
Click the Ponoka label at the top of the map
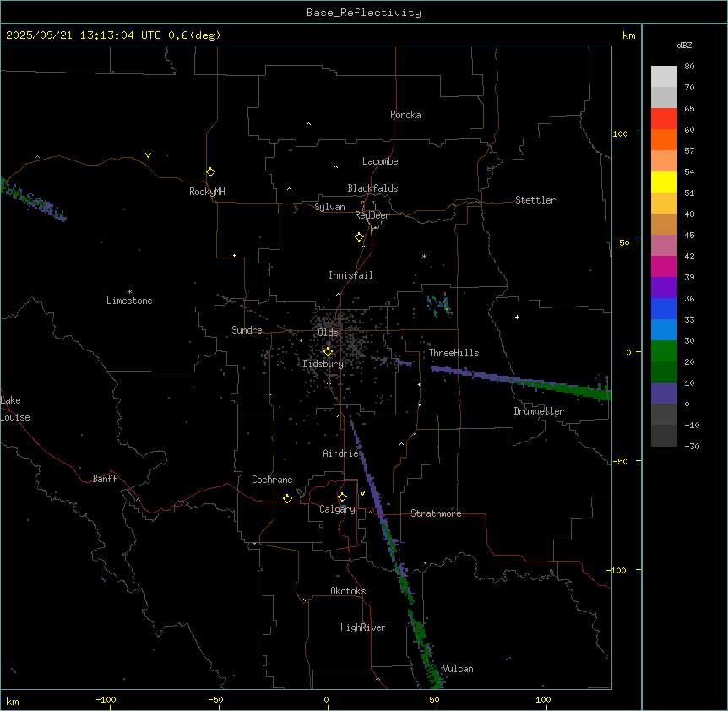pyautogui.click(x=405, y=116)
